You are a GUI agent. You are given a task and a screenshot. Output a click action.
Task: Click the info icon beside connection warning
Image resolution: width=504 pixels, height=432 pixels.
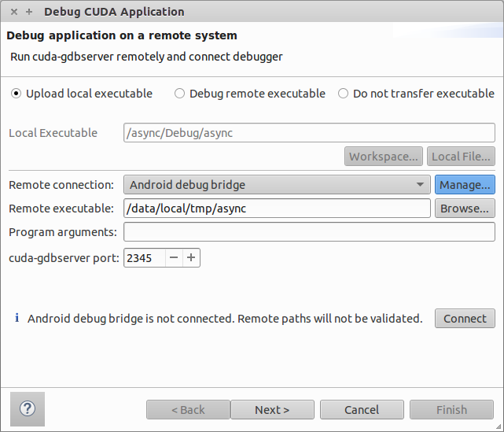coord(17,319)
